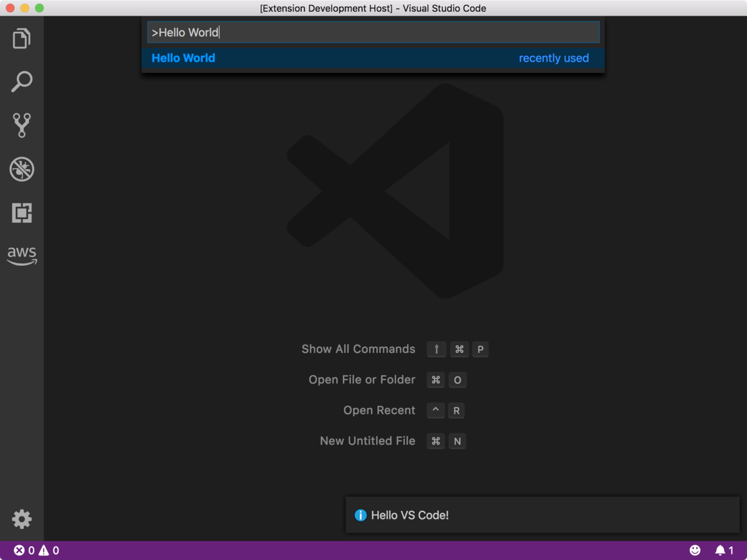Click the 'recently used' label

(x=554, y=58)
